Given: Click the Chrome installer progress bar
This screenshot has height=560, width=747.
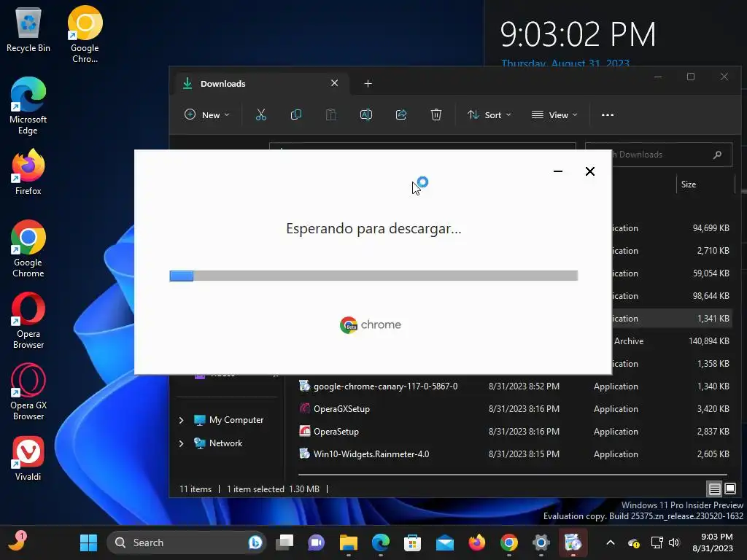Looking at the screenshot, I should pyautogui.click(x=373, y=276).
